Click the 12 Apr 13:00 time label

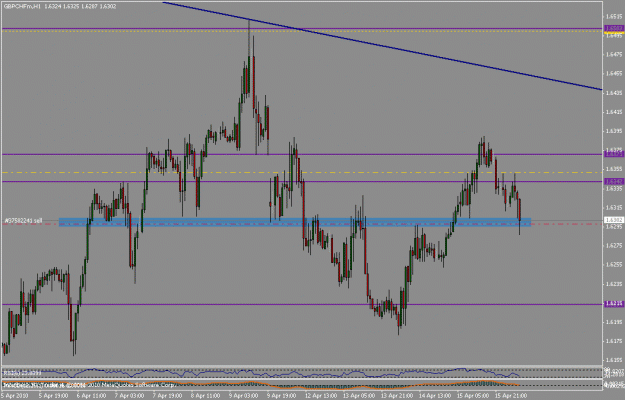pyautogui.click(x=320, y=395)
